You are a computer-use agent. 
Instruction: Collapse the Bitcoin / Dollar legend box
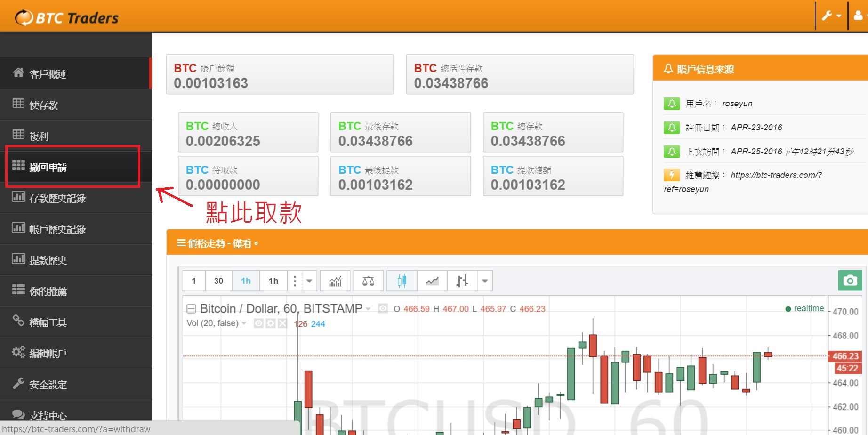coord(191,309)
